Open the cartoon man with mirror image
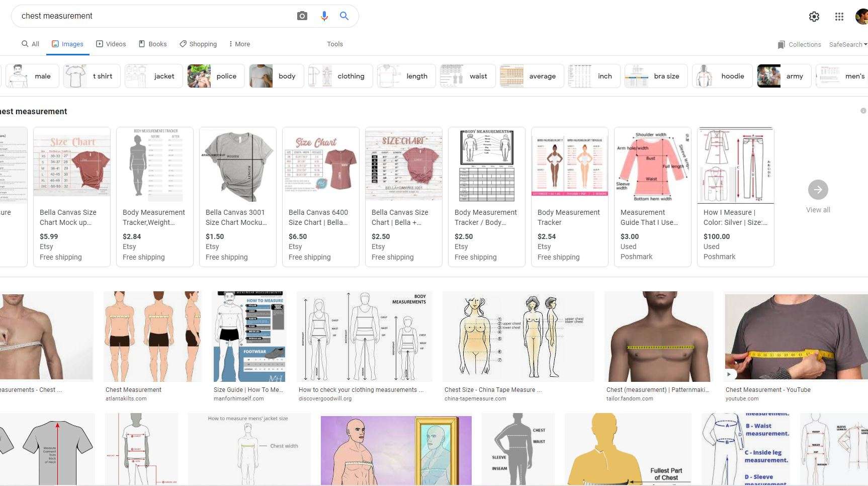868x486 pixels. pos(396,450)
